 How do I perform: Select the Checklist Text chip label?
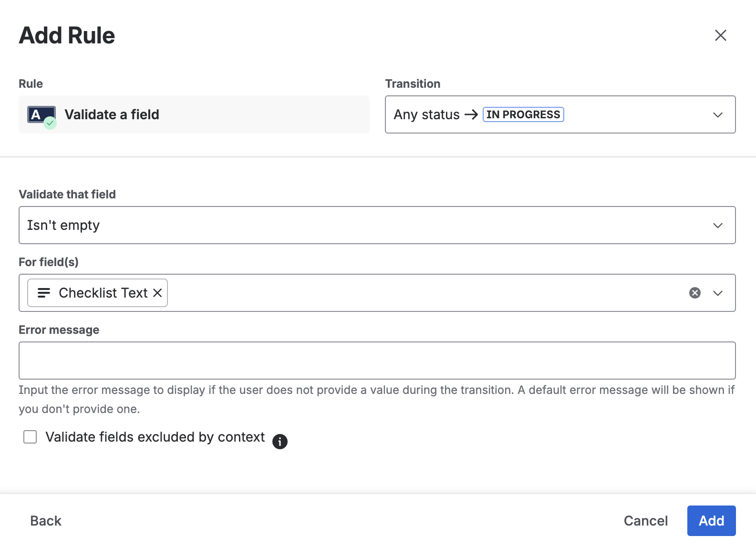[103, 293]
